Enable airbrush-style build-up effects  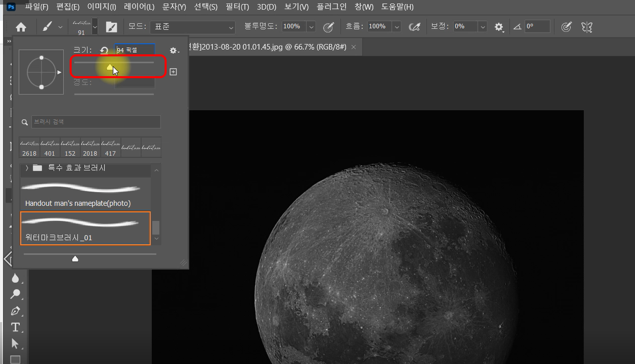tap(415, 27)
